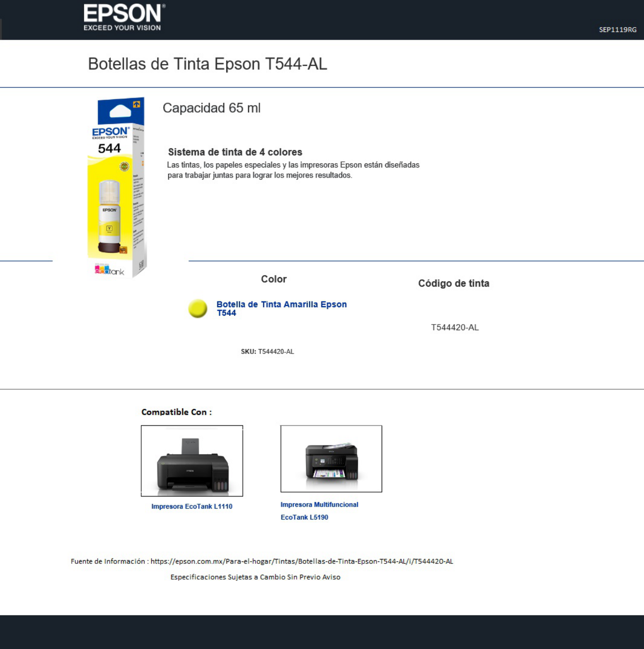Select the epson.com.mx source URL text
The width and height of the screenshot is (644, 649).
[x=302, y=561]
